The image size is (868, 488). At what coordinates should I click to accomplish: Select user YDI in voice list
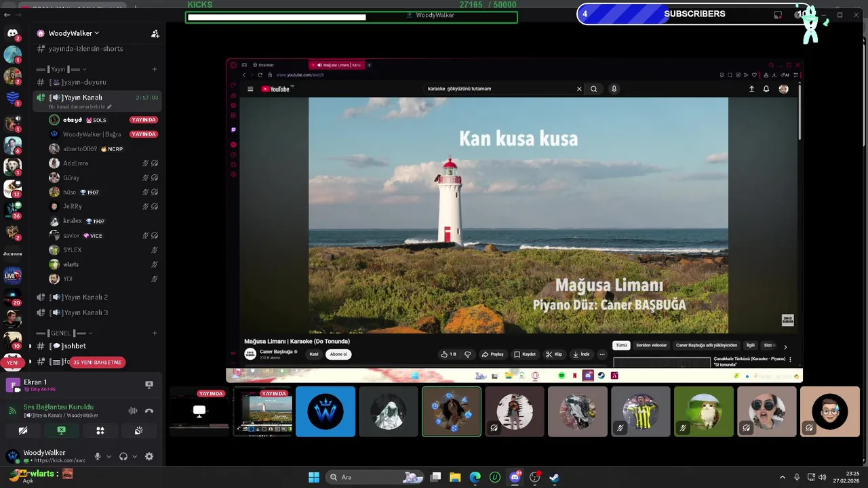67,279
